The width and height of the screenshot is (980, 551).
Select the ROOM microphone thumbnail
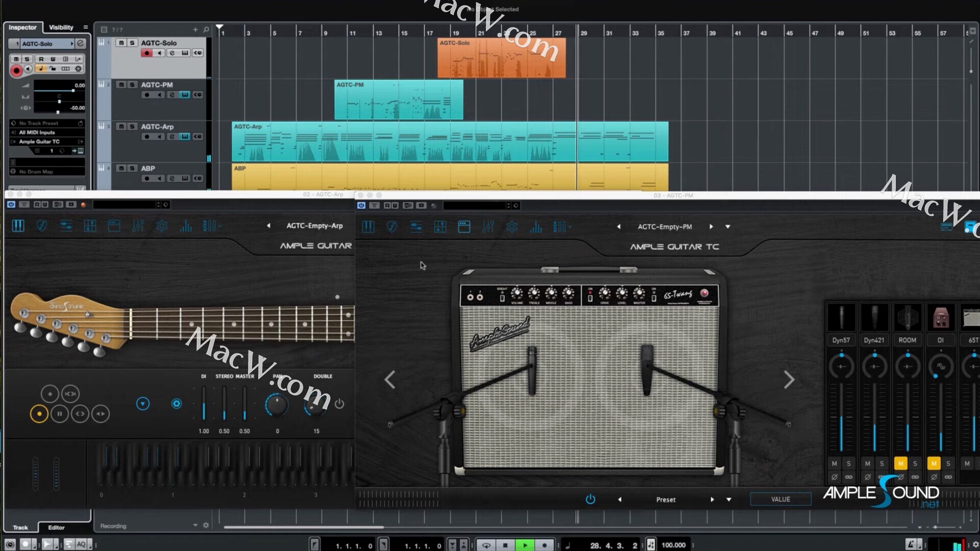point(908,317)
